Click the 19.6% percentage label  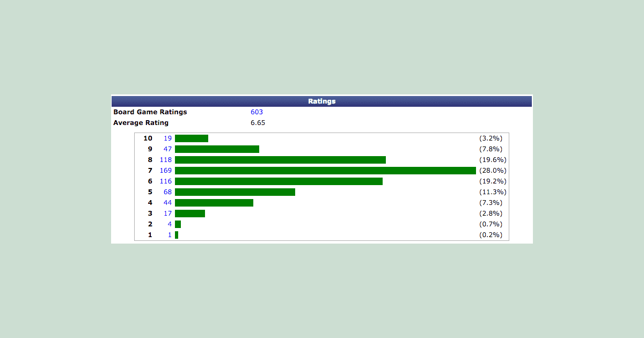pos(493,160)
